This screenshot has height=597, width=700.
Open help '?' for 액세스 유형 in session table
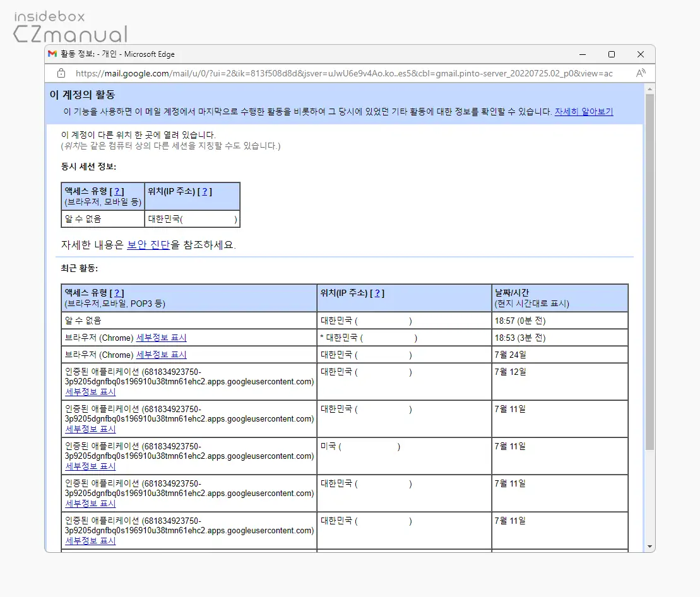click(x=117, y=191)
